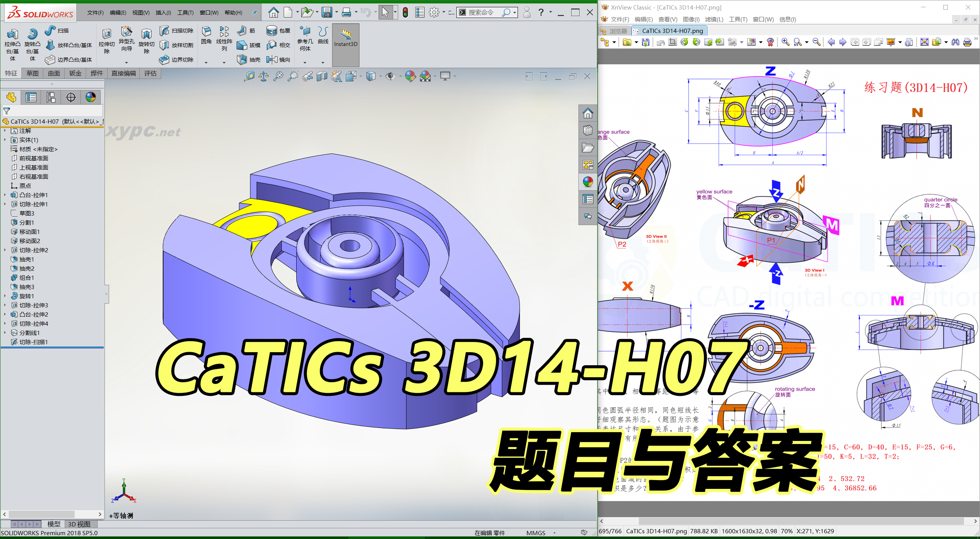
Task: Expand the 旋转1 feature
Action: [x=5, y=296]
